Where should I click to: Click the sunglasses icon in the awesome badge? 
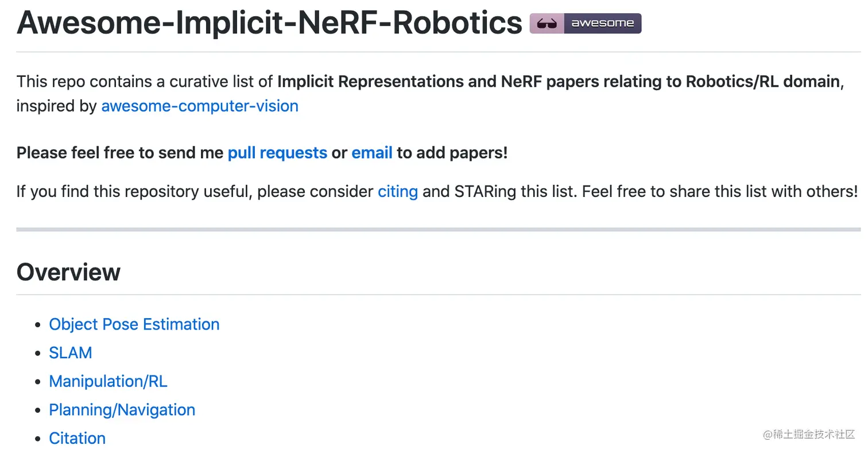547,24
